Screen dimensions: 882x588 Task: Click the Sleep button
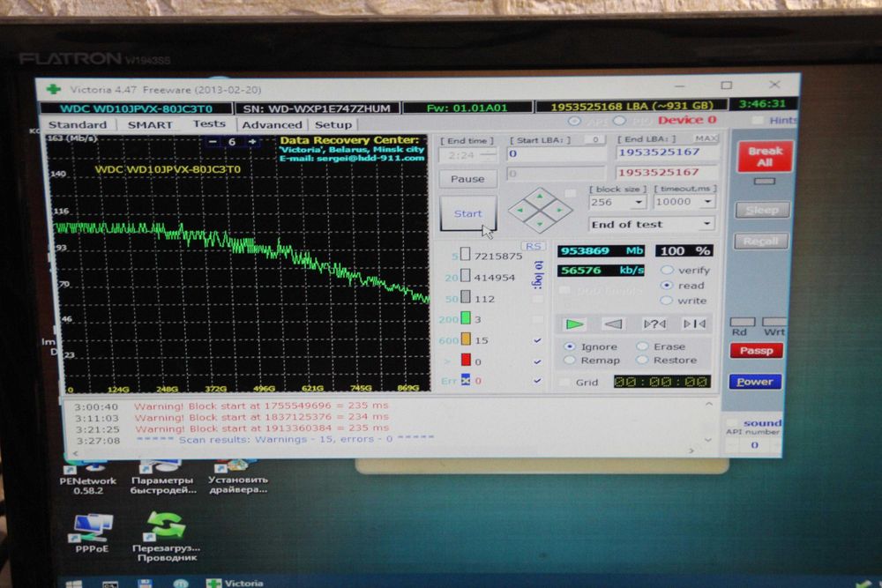point(762,210)
